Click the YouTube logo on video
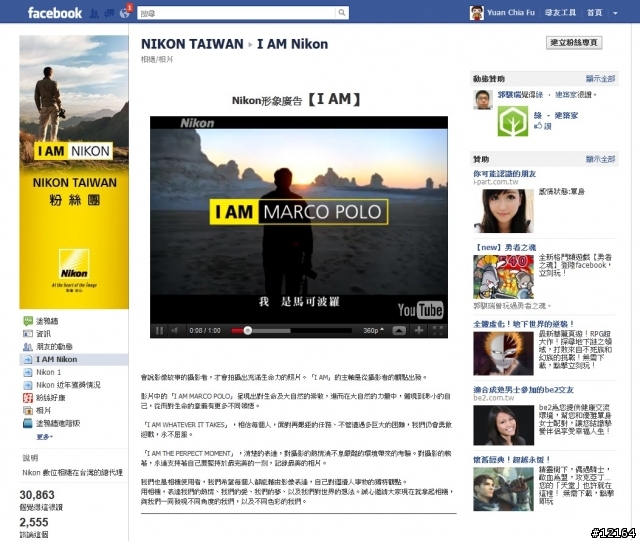The image size is (640, 541). pyautogui.click(x=420, y=310)
